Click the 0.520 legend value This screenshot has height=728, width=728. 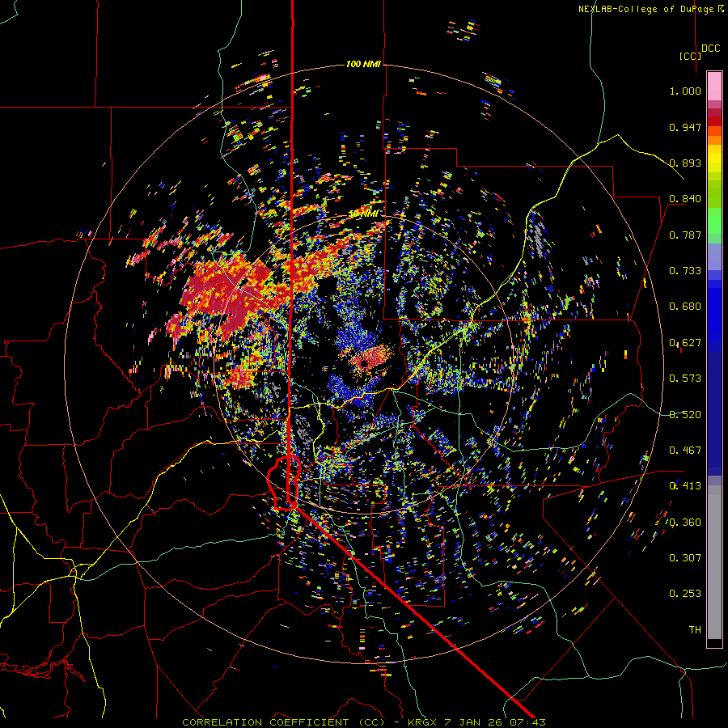coord(685,415)
